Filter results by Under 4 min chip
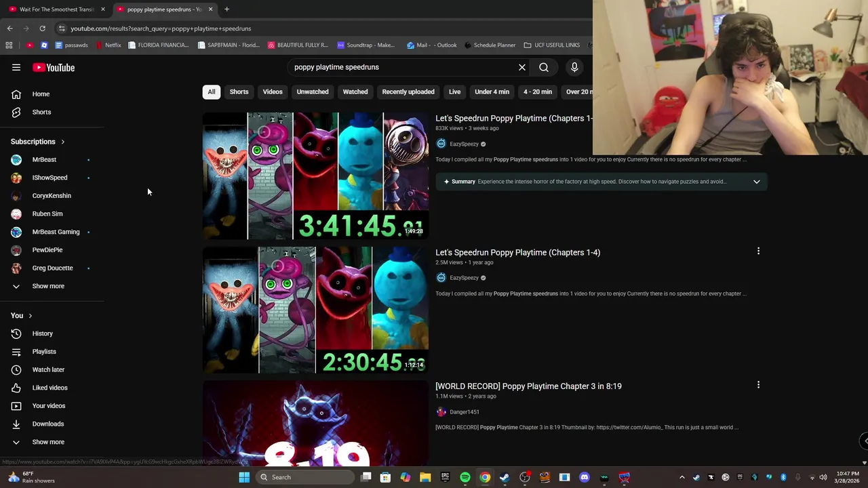868x488 pixels. coord(492,91)
